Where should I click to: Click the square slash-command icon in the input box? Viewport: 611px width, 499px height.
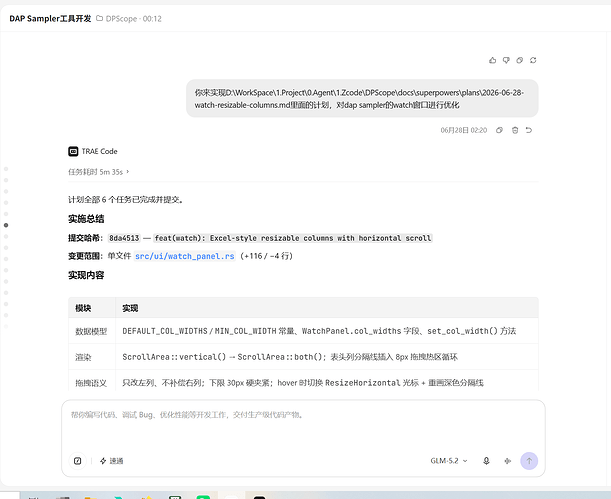point(78,461)
